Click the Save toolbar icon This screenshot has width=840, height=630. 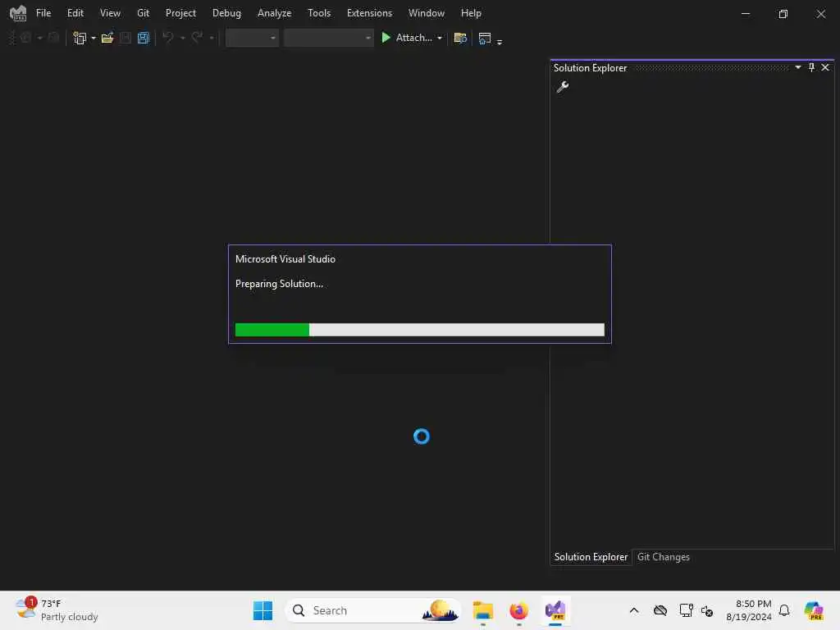[x=126, y=38]
